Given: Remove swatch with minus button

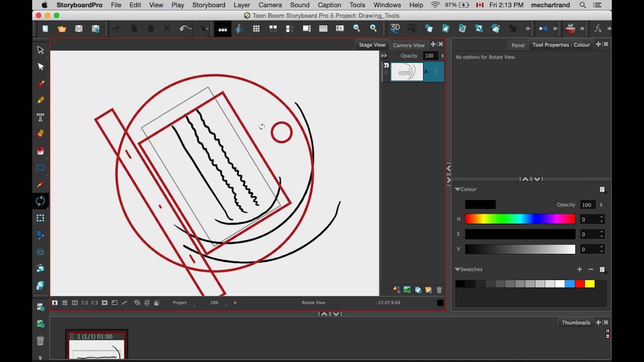Looking at the screenshot, I should (x=591, y=269).
